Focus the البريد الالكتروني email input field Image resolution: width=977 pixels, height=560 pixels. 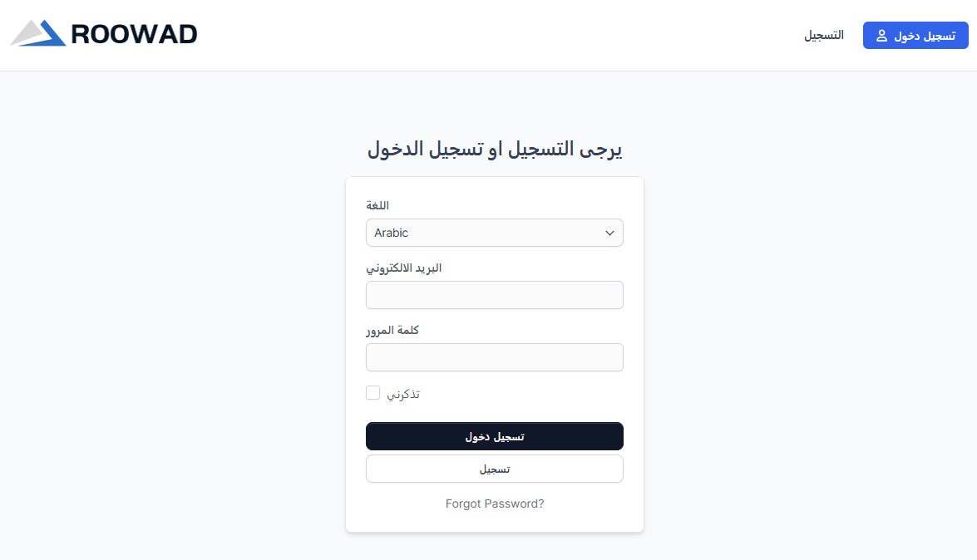(x=494, y=295)
